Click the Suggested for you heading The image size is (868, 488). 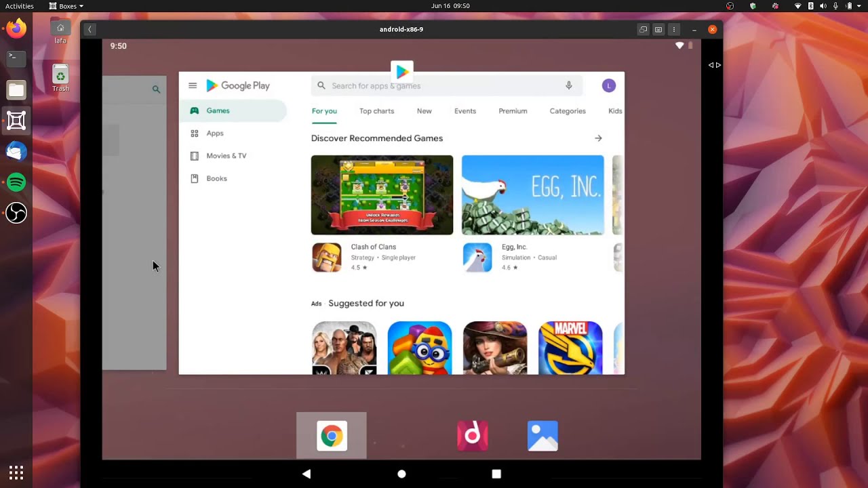(x=366, y=304)
